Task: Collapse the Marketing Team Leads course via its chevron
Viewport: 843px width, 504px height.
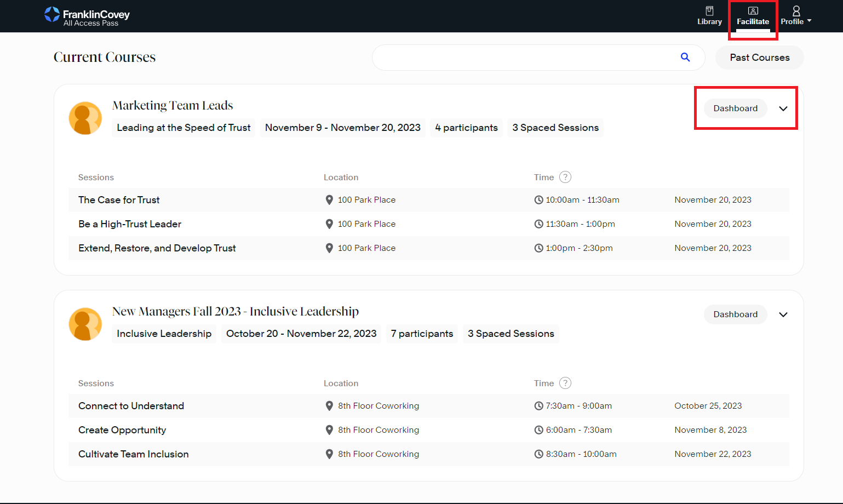Action: coord(783,108)
